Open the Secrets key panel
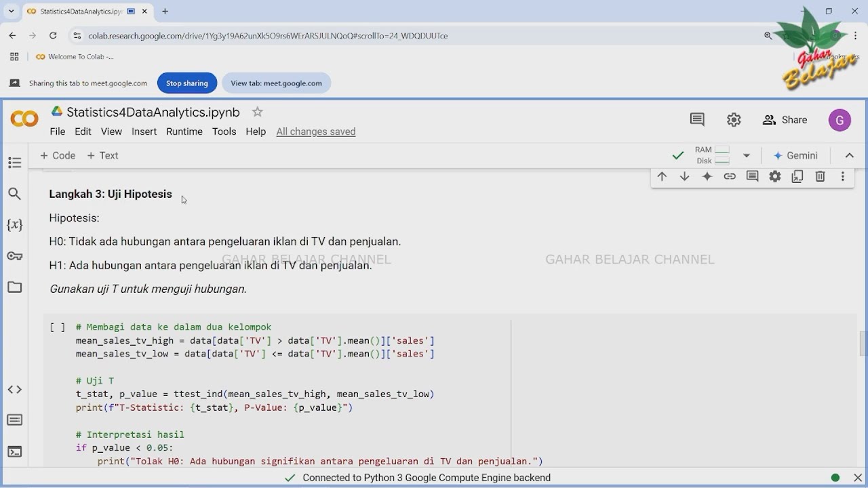The height and width of the screenshot is (488, 868). click(14, 256)
